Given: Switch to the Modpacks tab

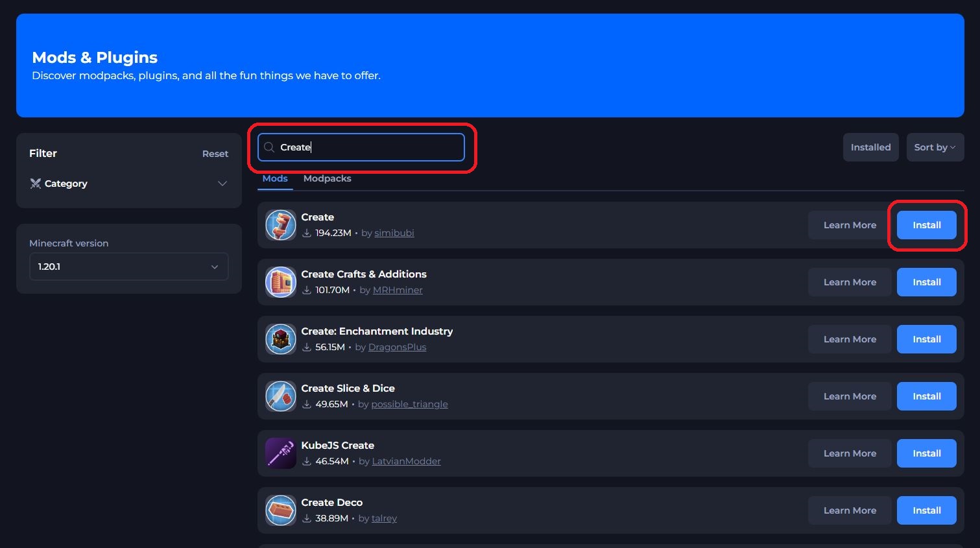Looking at the screenshot, I should click(328, 178).
